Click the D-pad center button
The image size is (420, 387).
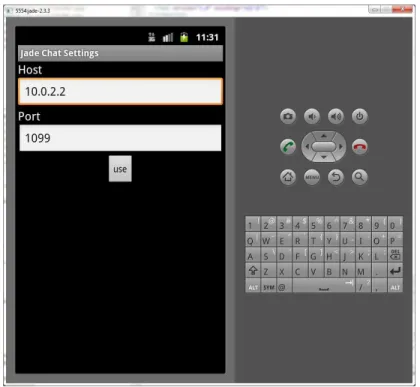coord(324,147)
